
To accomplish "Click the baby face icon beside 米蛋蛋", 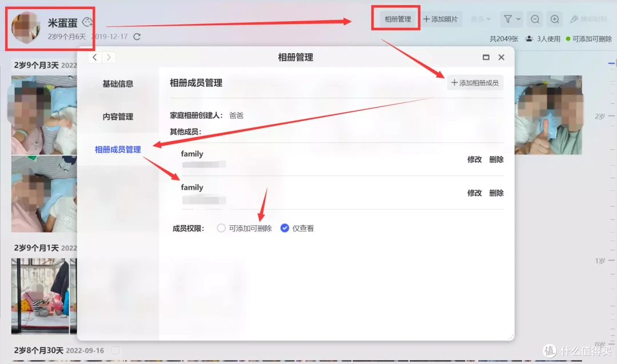I will click(87, 22).
